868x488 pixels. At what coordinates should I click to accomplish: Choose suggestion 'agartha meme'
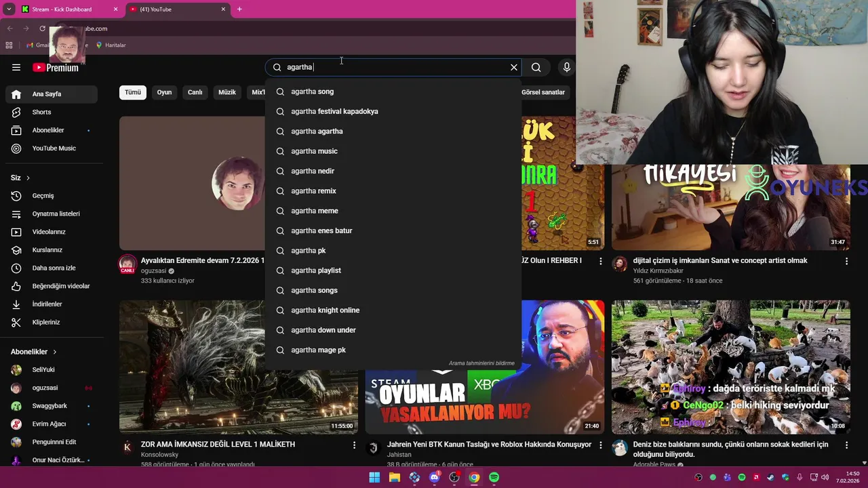pyautogui.click(x=393, y=211)
